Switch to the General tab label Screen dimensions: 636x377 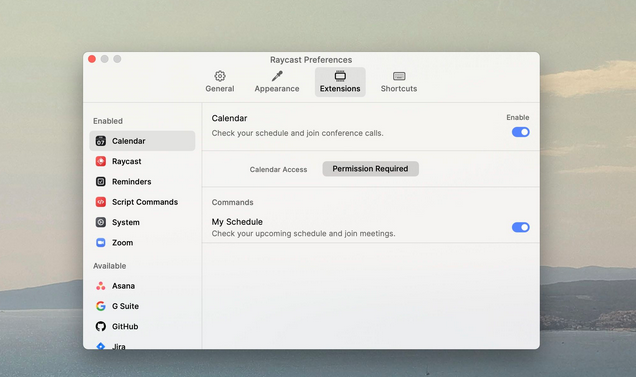pos(220,88)
